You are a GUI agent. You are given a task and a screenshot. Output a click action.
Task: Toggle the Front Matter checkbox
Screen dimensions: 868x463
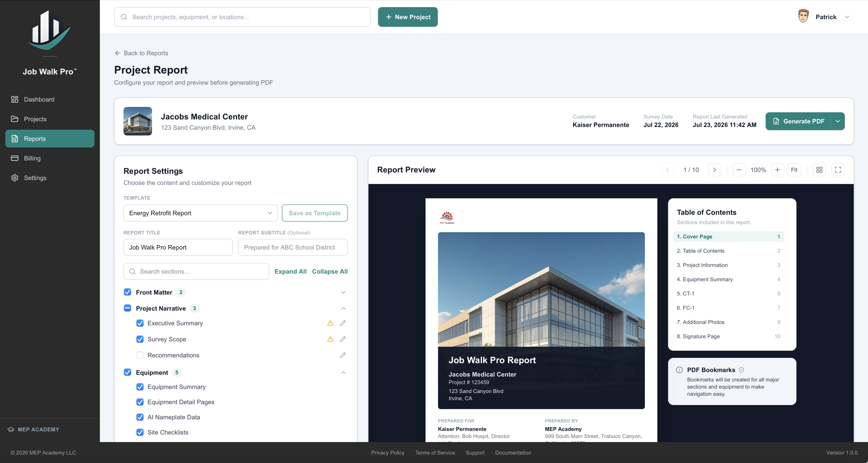[x=127, y=292]
